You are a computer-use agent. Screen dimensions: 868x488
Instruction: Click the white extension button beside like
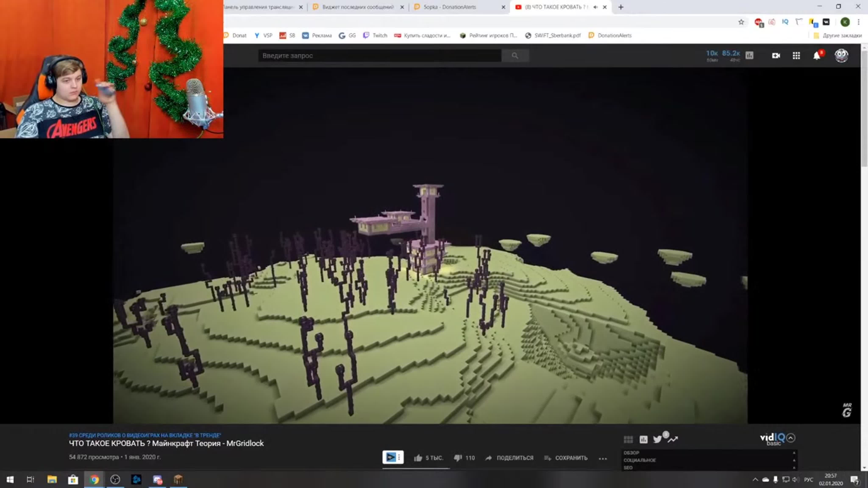[393, 457]
